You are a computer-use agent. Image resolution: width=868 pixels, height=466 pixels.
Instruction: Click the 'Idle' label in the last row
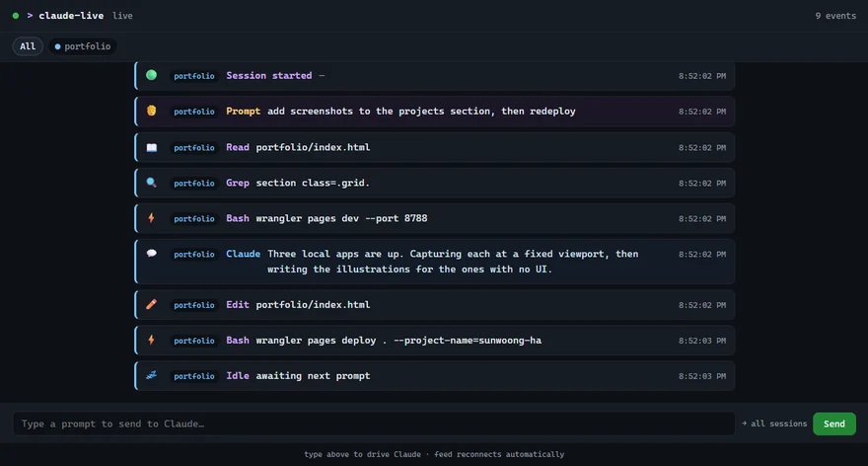click(238, 376)
